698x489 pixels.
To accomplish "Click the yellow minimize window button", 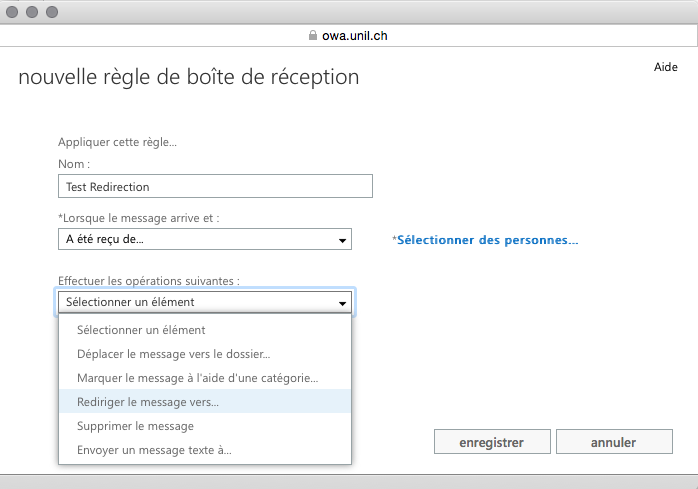I will (x=32, y=13).
